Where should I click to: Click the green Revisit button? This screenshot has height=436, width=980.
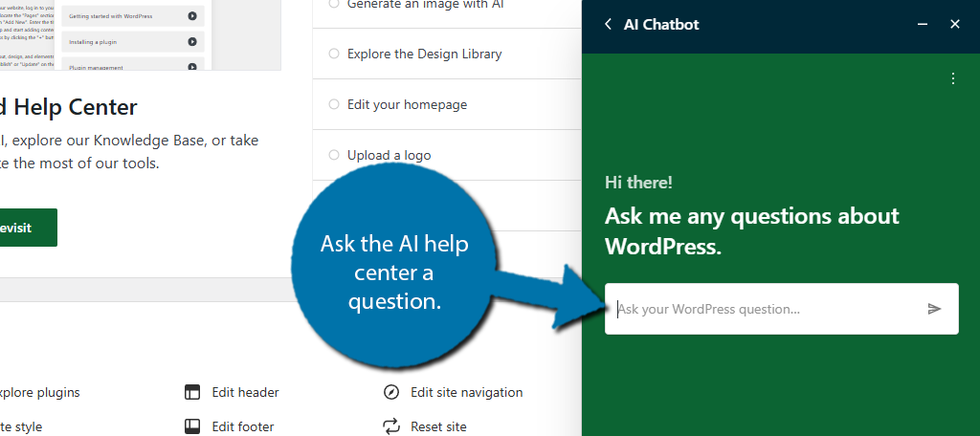[x=28, y=228]
